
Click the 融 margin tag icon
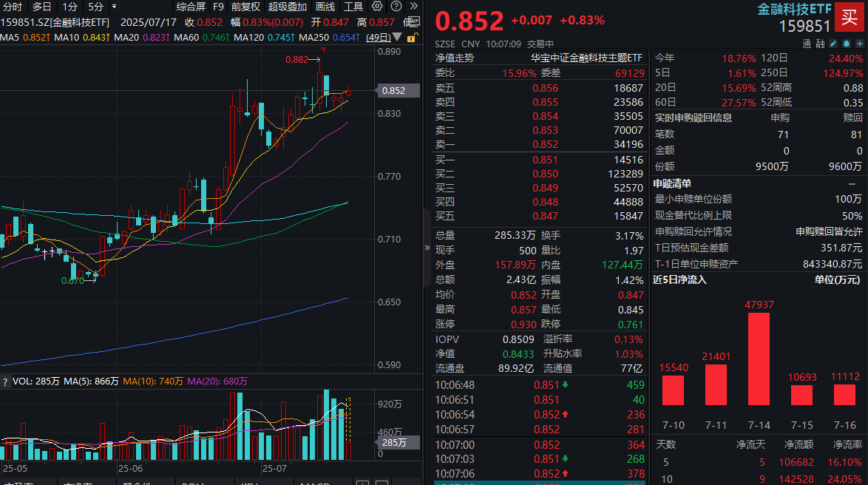pyautogui.click(x=820, y=43)
